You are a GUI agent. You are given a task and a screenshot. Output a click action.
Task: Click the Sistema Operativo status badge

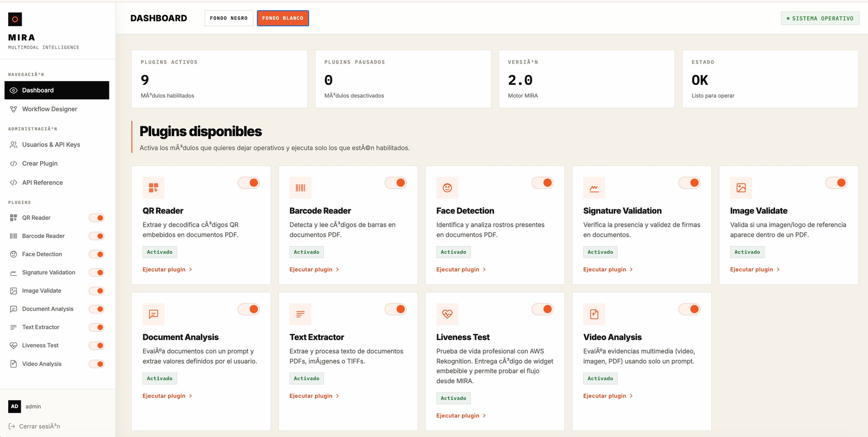(820, 18)
